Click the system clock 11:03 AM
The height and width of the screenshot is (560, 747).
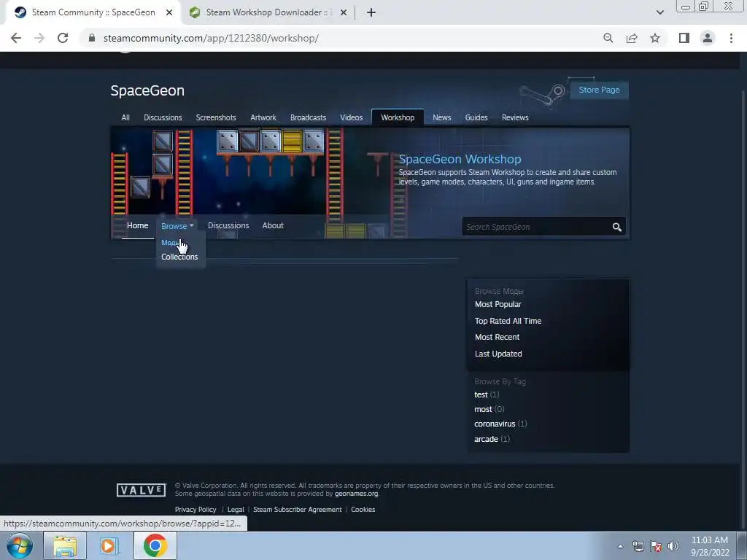tap(709, 540)
